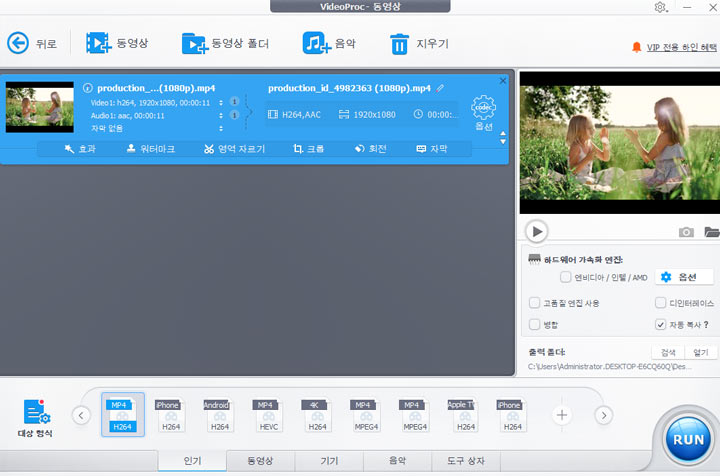The image size is (720, 476).
Task: Select the Apple TV H264 preset
Action: pos(465,415)
